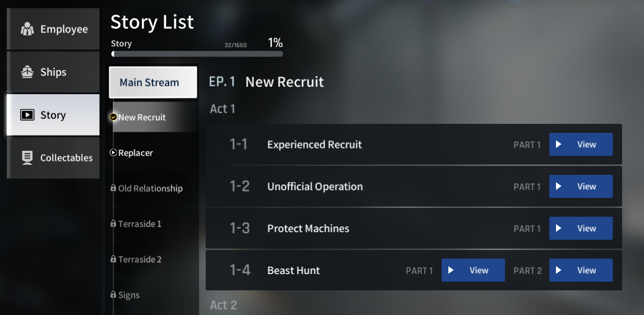Click the lock icon beside Terraside 1

pos(113,224)
